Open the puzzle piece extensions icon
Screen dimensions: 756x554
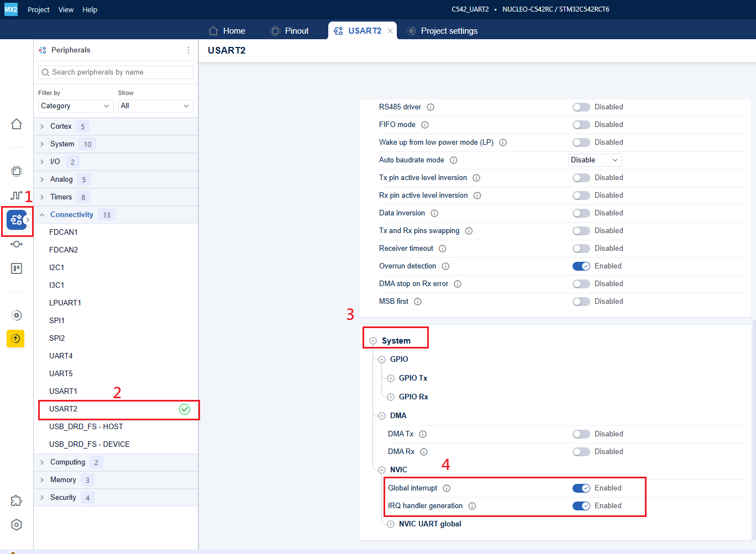coord(17,500)
